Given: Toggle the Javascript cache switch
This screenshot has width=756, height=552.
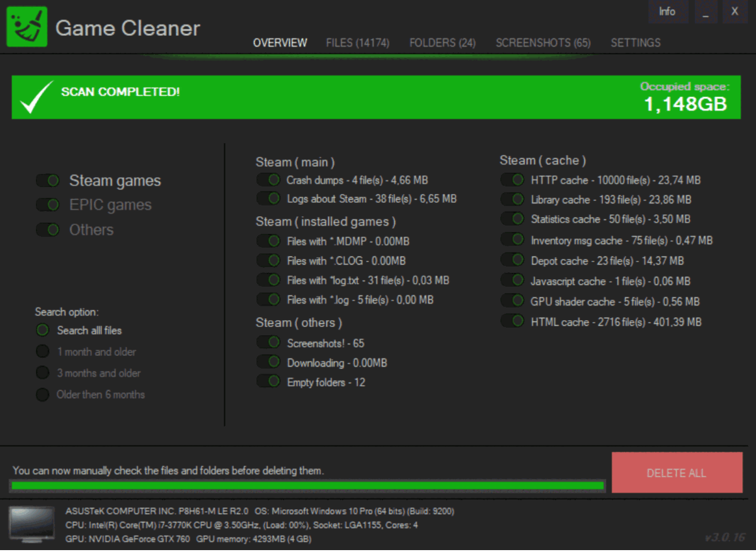Looking at the screenshot, I should [513, 280].
